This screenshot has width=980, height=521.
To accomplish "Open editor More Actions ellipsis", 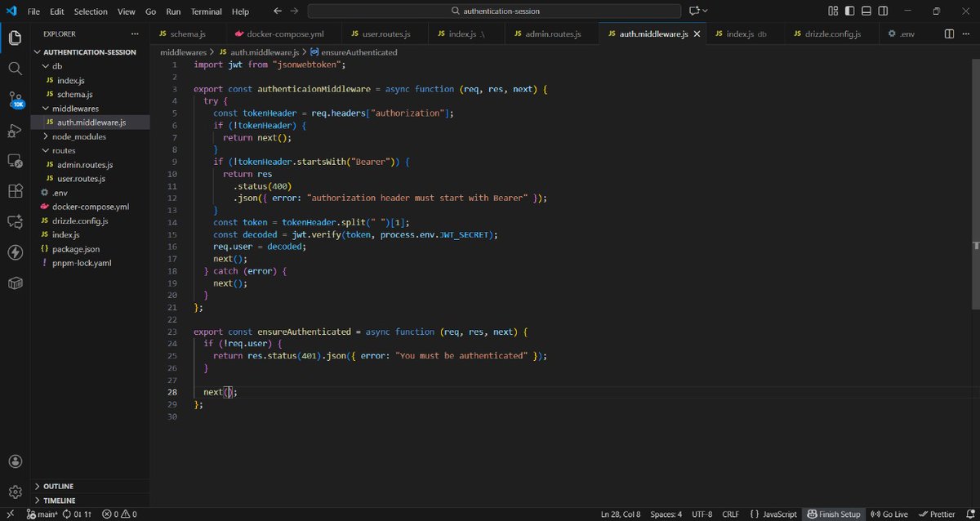I will [x=967, y=34].
